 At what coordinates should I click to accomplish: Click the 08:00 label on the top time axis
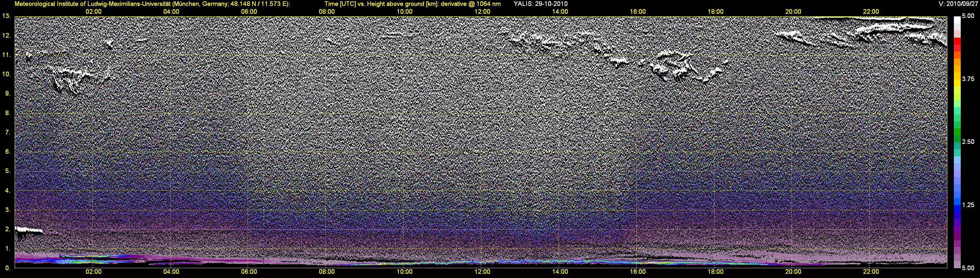tap(327, 12)
